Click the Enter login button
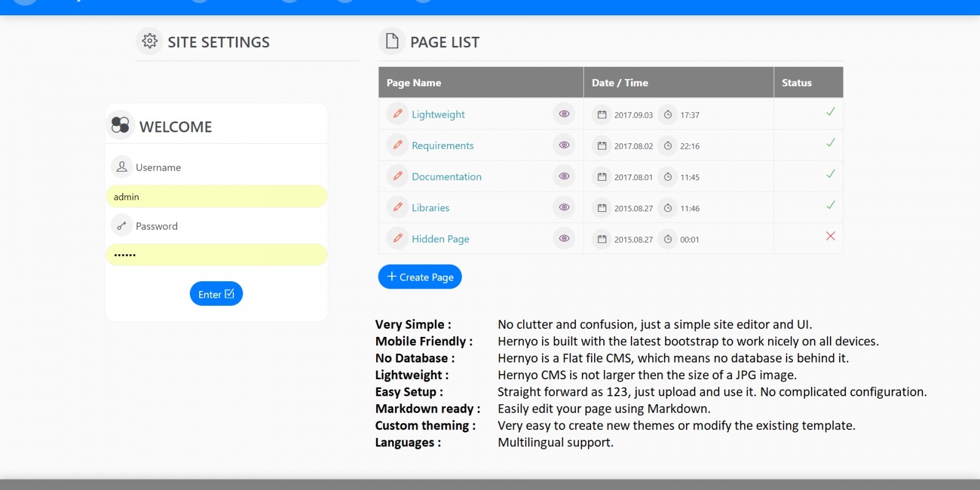980x490 pixels. coord(216,294)
